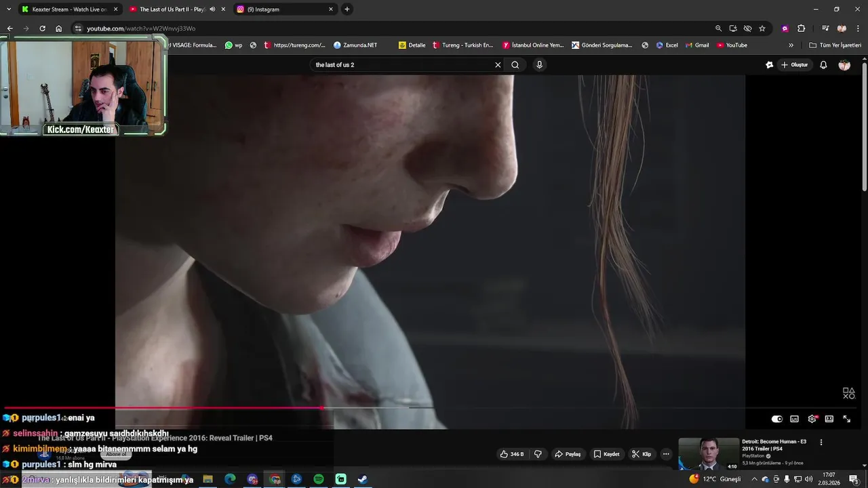The width and height of the screenshot is (868, 488).
Task: Click the YouTube search field
Action: (401, 65)
